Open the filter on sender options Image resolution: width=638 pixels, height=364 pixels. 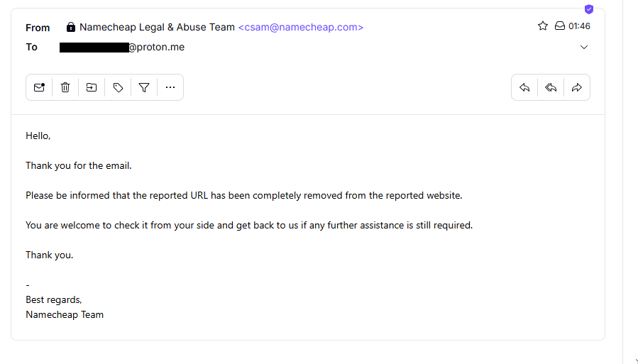[x=144, y=87]
